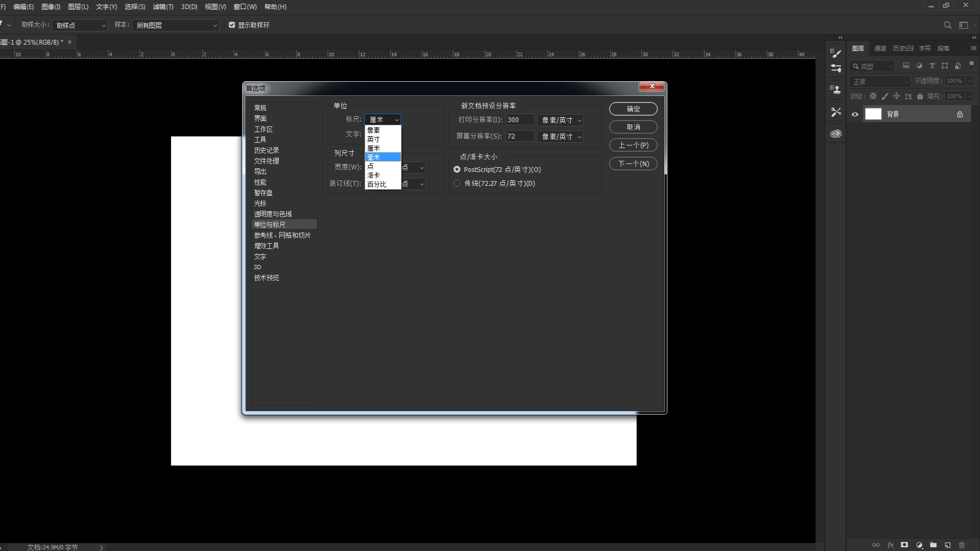Open 性能 preferences category
Screen dimensions: 980x551
pos(284,182)
